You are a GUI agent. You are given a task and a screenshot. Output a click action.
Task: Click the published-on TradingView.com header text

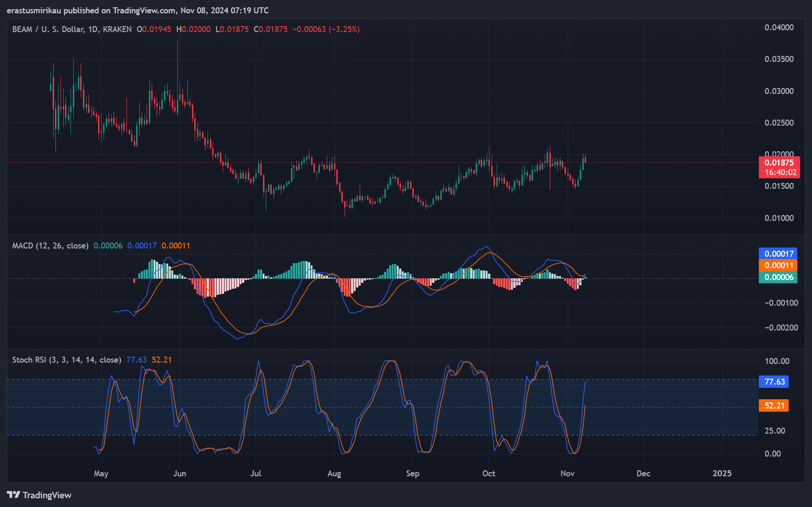pyautogui.click(x=137, y=10)
